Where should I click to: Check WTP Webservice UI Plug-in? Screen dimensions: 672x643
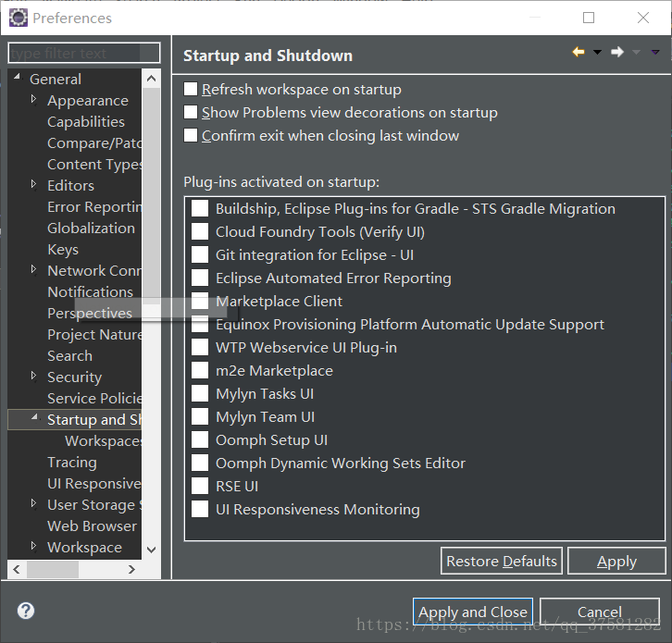pyautogui.click(x=200, y=348)
